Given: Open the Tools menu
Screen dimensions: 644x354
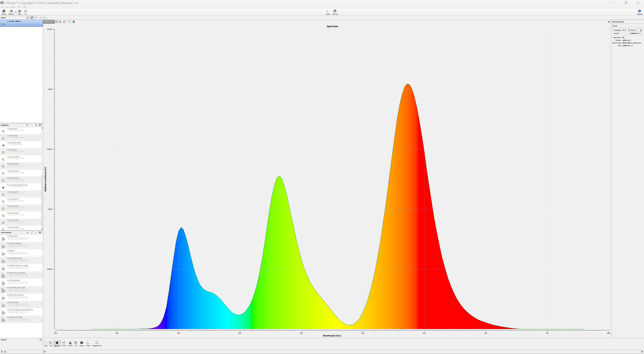Looking at the screenshot, I should (x=19, y=7).
